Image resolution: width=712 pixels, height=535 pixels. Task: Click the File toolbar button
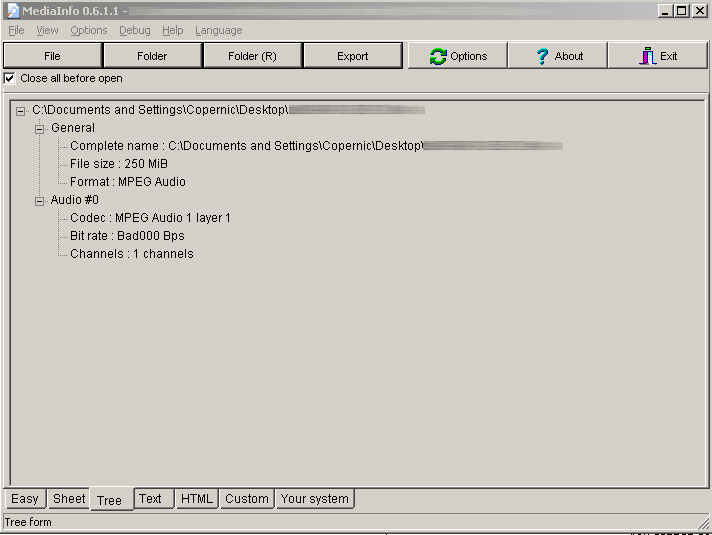coord(52,56)
